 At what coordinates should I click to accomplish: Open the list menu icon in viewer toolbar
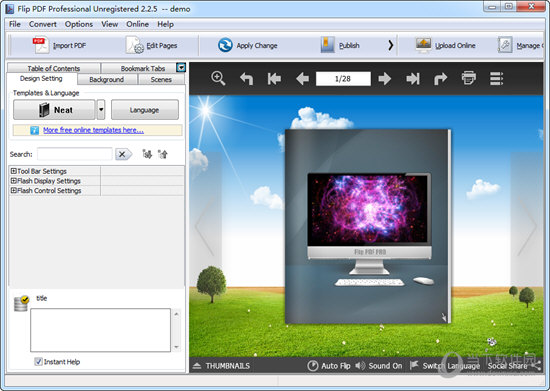coord(496,79)
